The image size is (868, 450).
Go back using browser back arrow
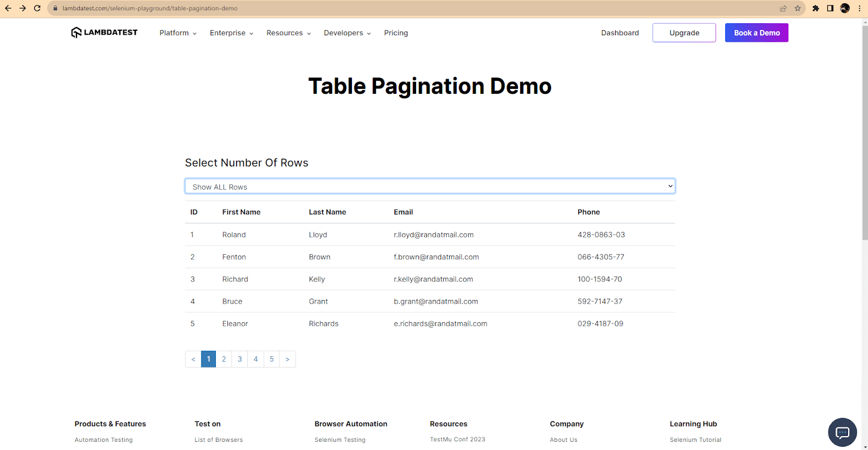[x=8, y=8]
